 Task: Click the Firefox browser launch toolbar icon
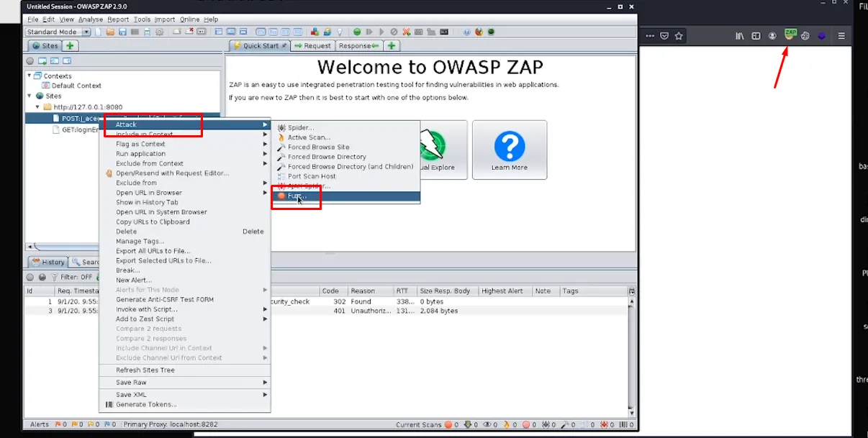point(479,32)
